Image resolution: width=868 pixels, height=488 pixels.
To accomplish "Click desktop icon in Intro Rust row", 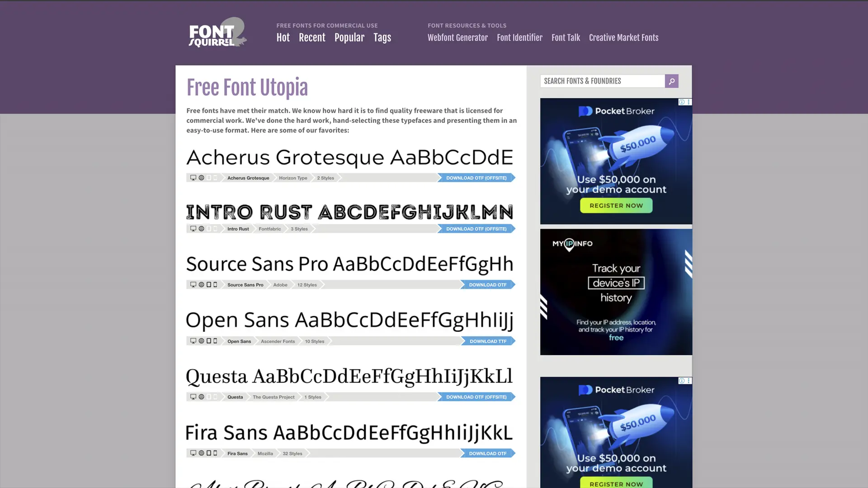I will (x=193, y=229).
